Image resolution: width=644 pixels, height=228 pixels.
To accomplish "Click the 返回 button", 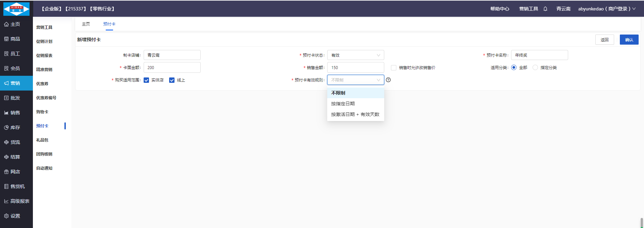I will (604, 40).
